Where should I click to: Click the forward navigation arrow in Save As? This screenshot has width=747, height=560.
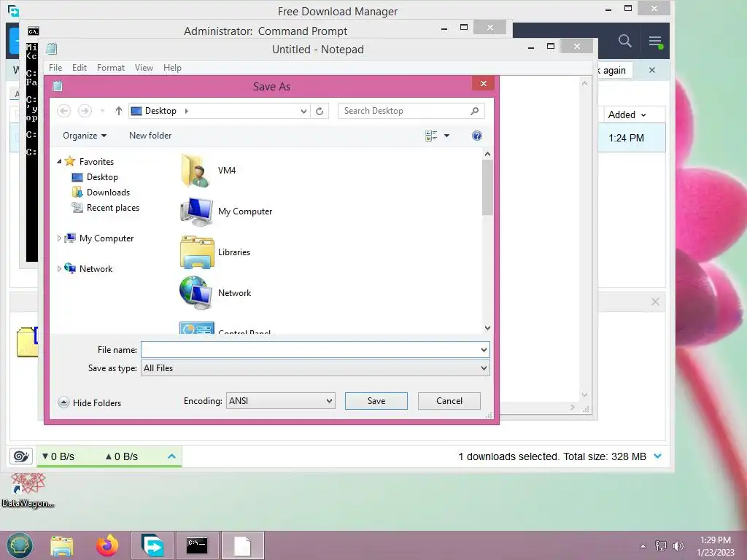pyautogui.click(x=85, y=111)
